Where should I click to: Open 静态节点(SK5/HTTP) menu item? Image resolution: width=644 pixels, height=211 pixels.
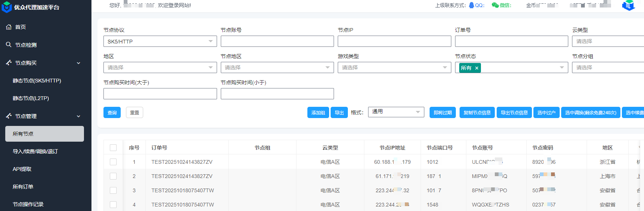click(37, 81)
